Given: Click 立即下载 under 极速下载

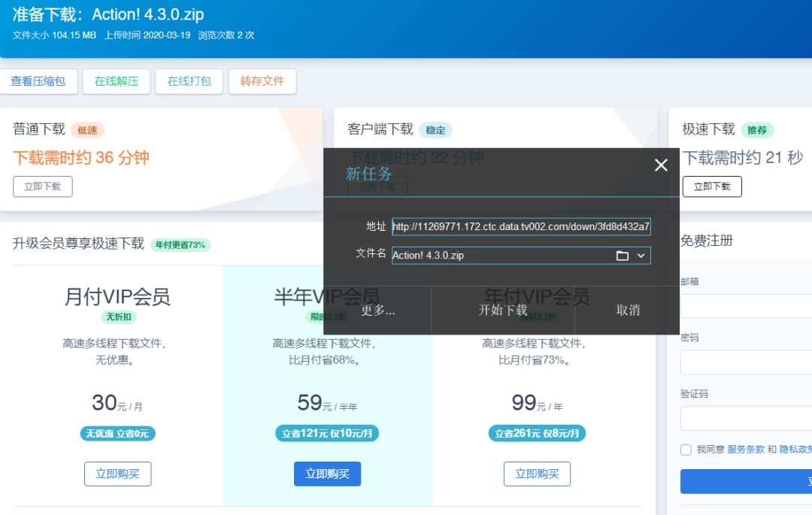Looking at the screenshot, I should [x=712, y=186].
